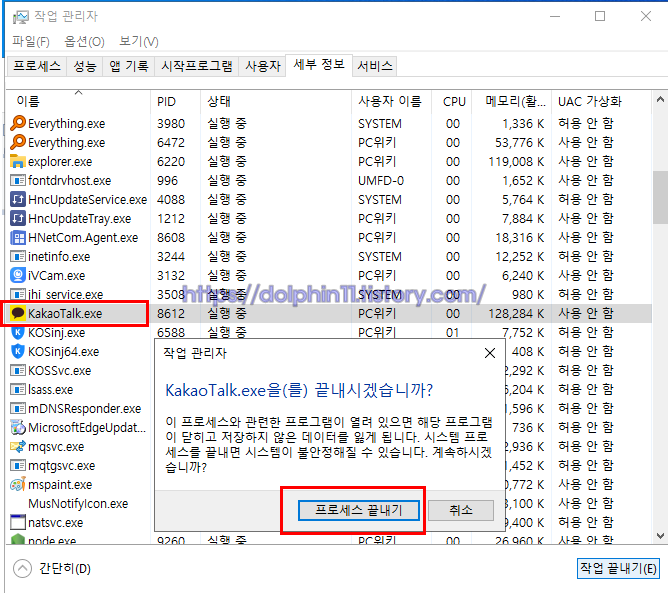Select the MusNotifyIcon.exe row
This screenshot has width=668, height=593.
click(78, 504)
